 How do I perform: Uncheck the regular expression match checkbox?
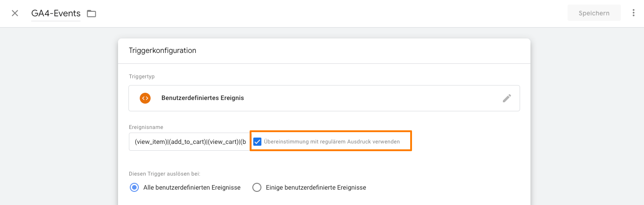point(257,142)
